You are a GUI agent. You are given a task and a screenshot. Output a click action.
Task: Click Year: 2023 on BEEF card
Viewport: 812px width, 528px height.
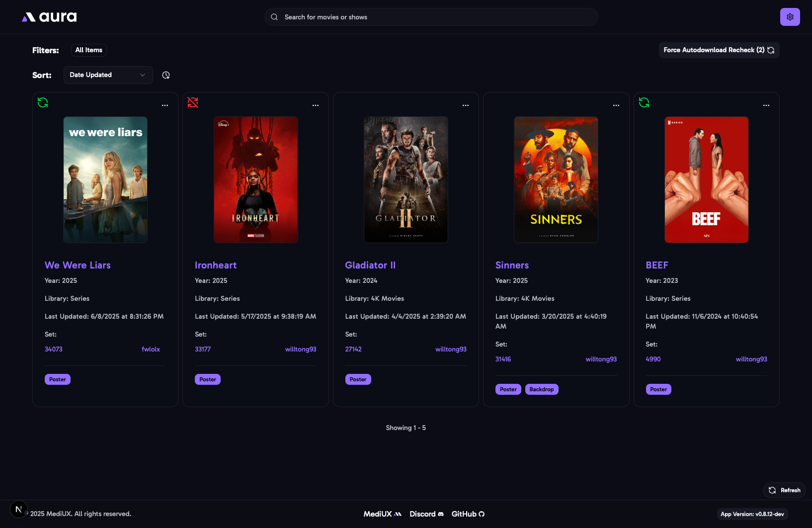[x=661, y=281]
